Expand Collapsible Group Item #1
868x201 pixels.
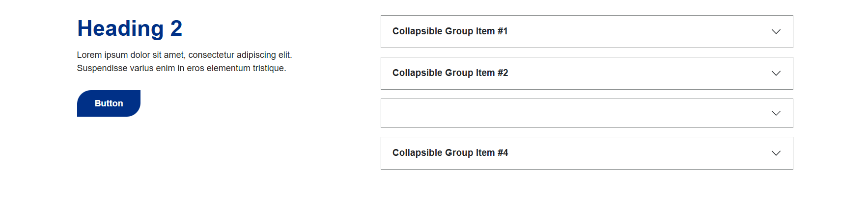[x=587, y=32]
